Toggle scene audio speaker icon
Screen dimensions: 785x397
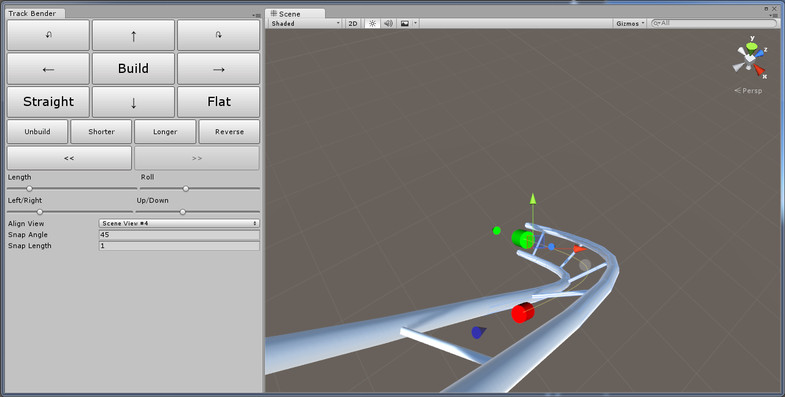point(388,24)
